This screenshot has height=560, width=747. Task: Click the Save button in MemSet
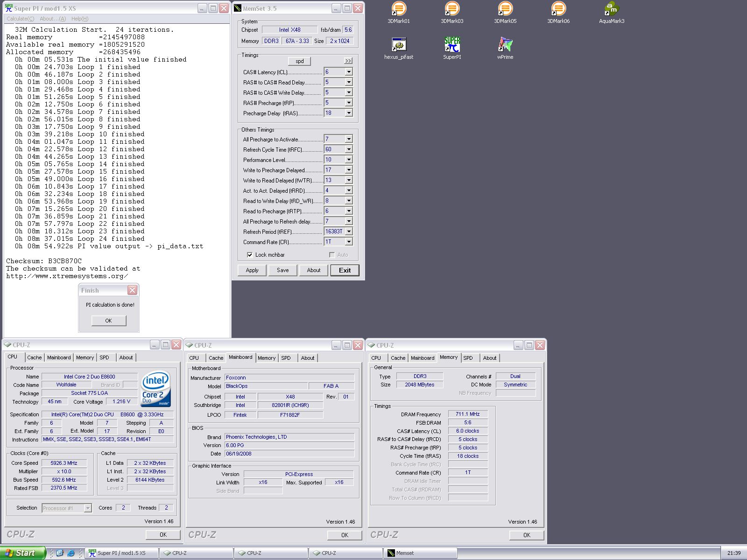click(283, 270)
